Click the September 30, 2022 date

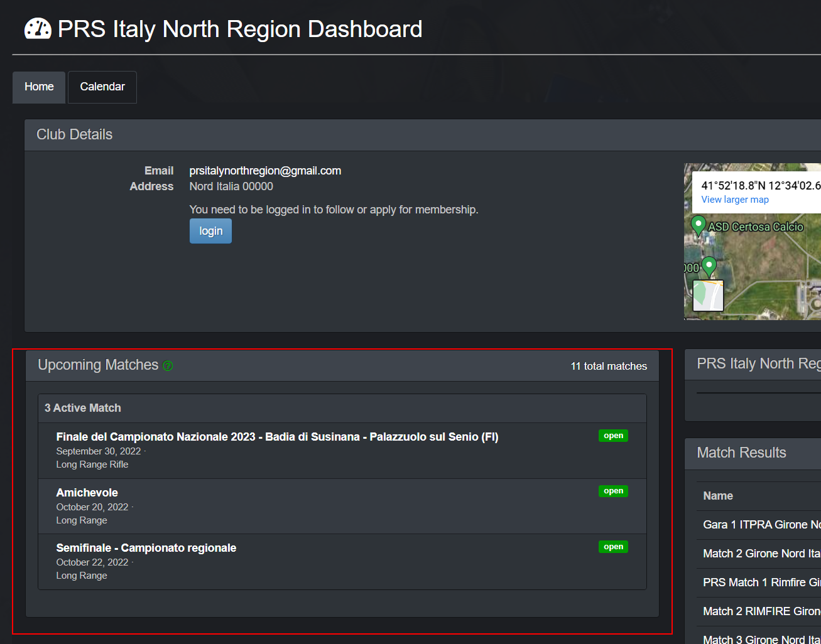click(99, 451)
